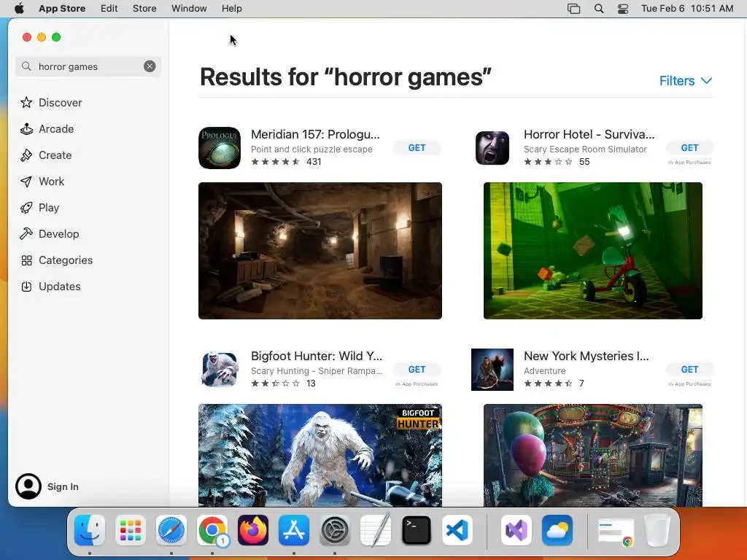
Task: Open the App Store menu
Action: click(x=62, y=8)
